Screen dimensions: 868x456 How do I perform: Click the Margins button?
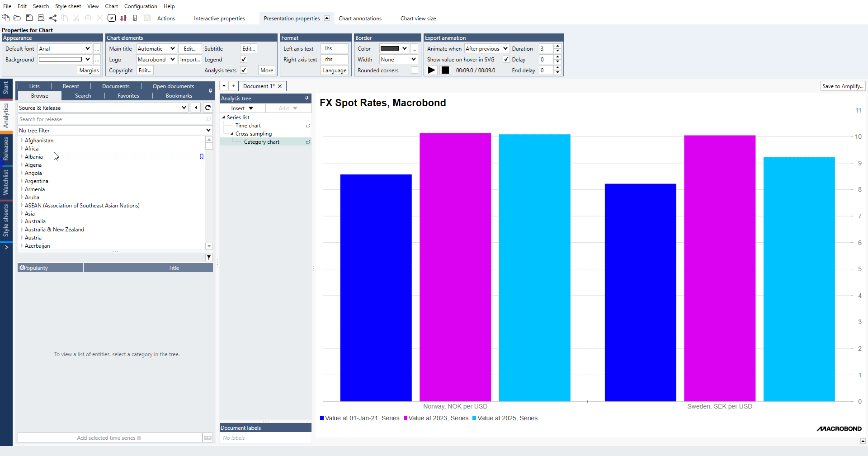click(x=89, y=70)
